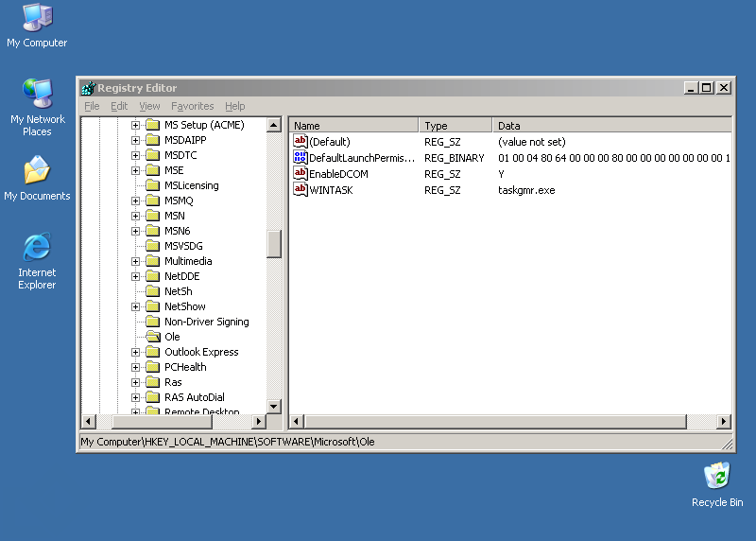Click the folder icon of MSDTC
This screenshot has height=541, width=756.
point(153,155)
